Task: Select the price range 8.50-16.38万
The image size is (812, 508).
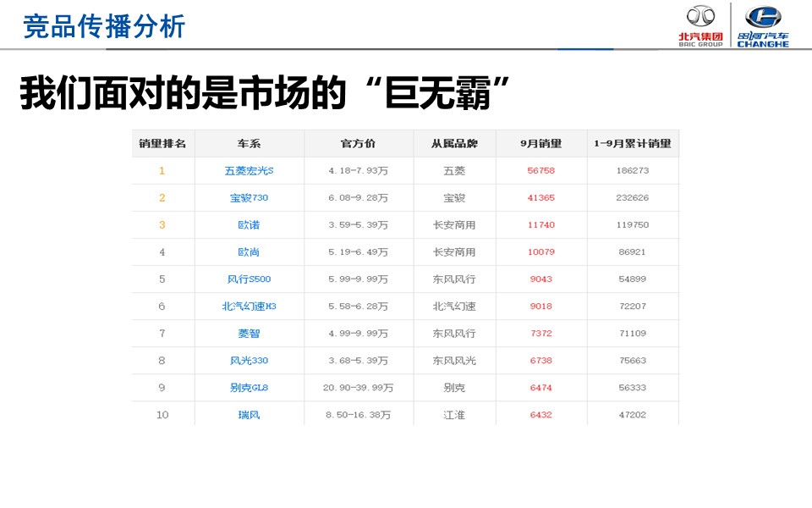Action: (x=358, y=415)
